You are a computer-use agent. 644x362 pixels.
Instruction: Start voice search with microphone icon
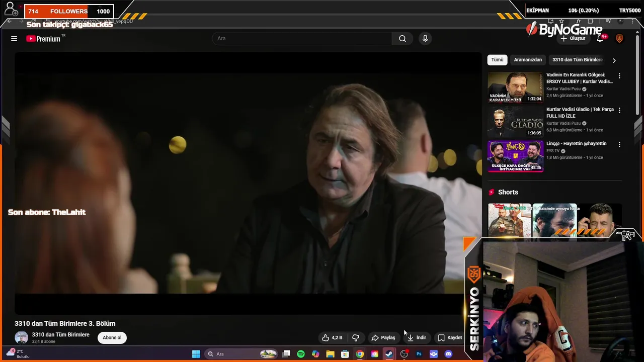(425, 39)
